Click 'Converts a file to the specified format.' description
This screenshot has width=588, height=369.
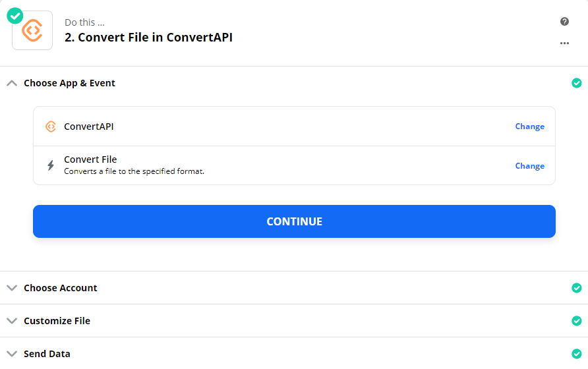coord(134,171)
